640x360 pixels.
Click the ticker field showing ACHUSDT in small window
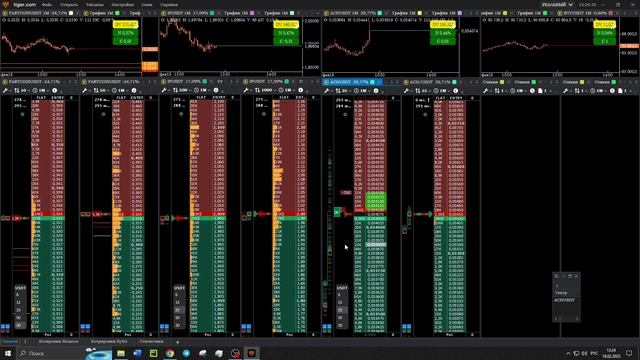click(x=565, y=300)
